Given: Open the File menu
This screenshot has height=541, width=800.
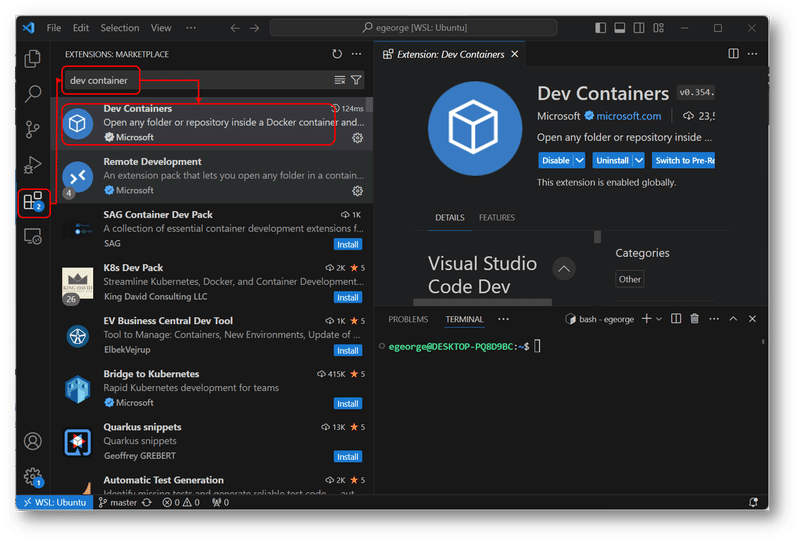Looking at the screenshot, I should click(54, 28).
